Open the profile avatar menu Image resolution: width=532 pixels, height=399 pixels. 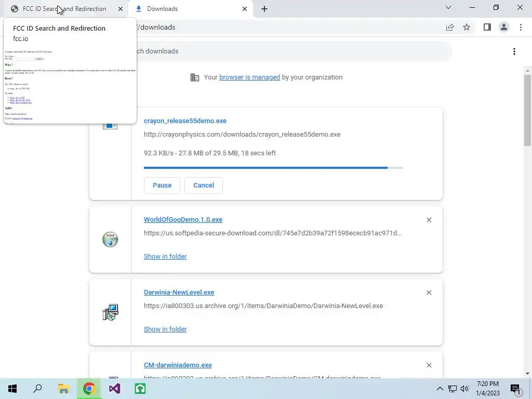click(x=504, y=27)
